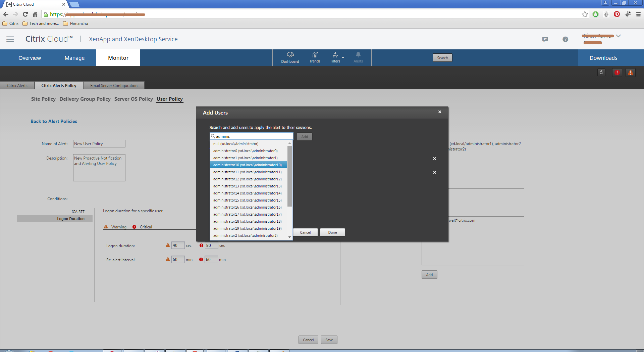
Task: Follow the Back to Alert Policies link
Action: 54,121
